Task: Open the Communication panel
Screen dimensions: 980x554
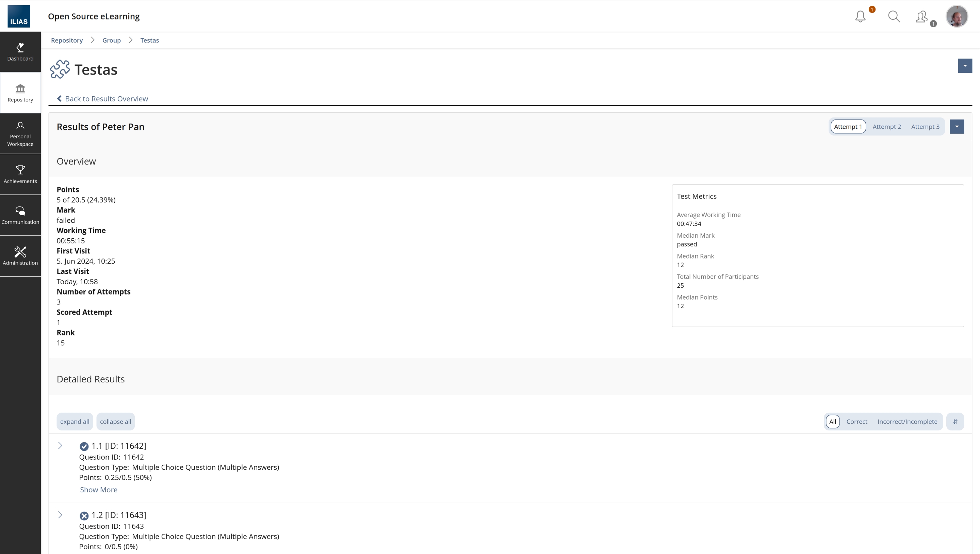Action: (20, 215)
